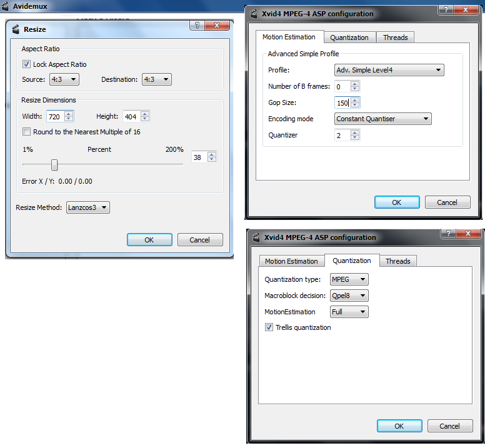Image resolution: width=485 pixels, height=448 pixels.
Task: Click the Height input field showing 404
Action: 132,117
